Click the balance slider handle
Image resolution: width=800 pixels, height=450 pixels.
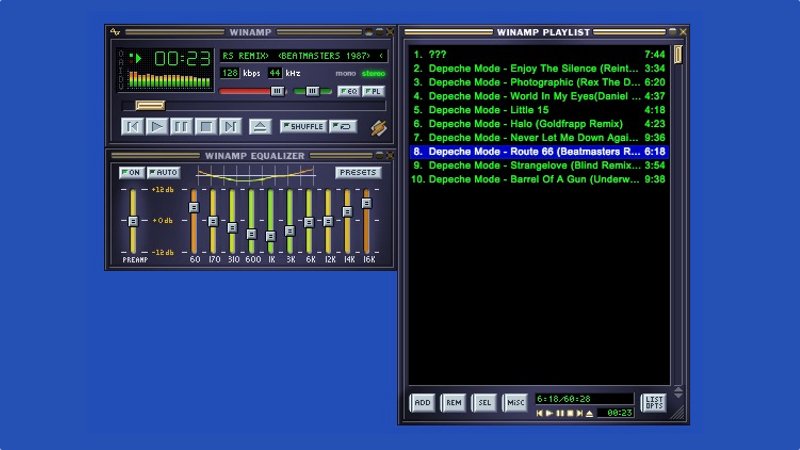[x=312, y=91]
